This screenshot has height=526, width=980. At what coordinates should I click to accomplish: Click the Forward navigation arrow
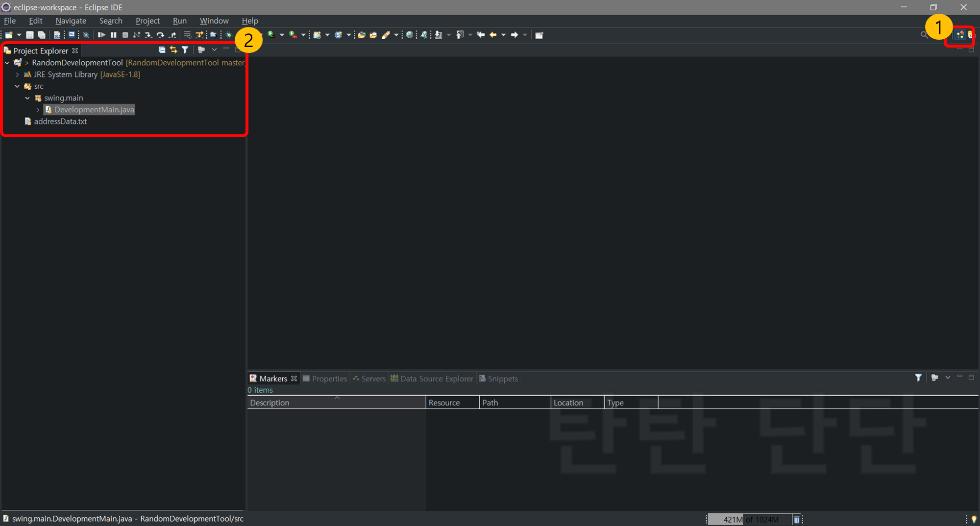514,35
